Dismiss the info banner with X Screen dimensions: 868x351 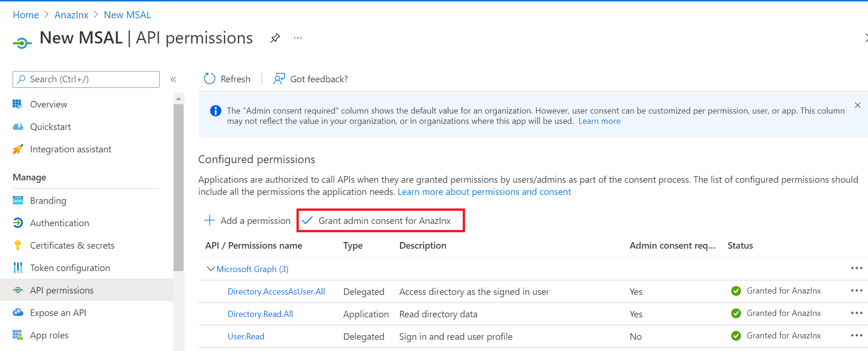pos(857,105)
